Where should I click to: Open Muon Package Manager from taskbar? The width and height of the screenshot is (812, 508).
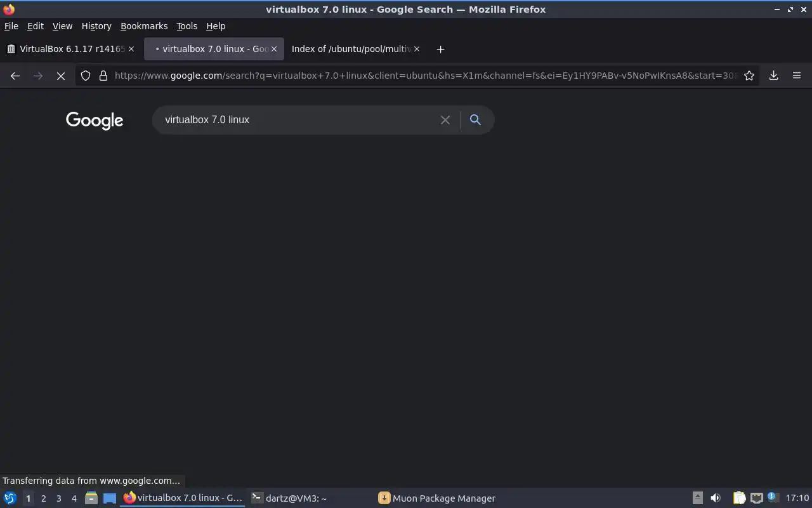(438, 498)
